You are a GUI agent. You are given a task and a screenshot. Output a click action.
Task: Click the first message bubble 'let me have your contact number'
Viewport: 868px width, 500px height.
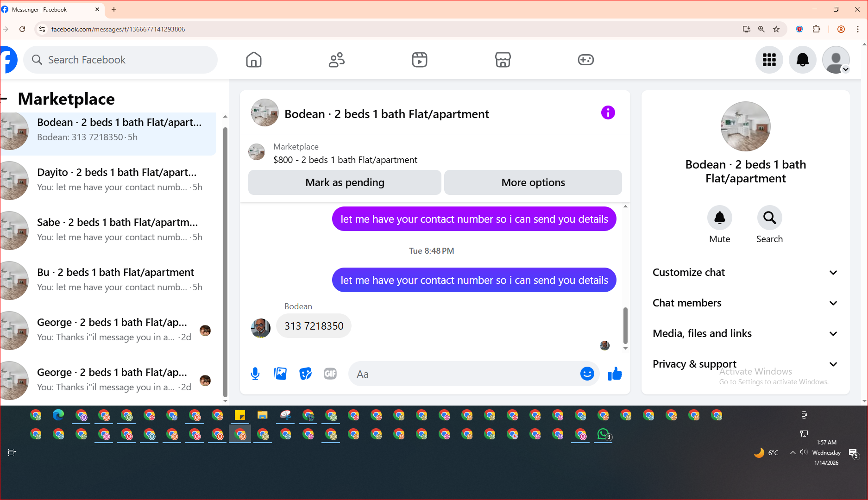474,219
